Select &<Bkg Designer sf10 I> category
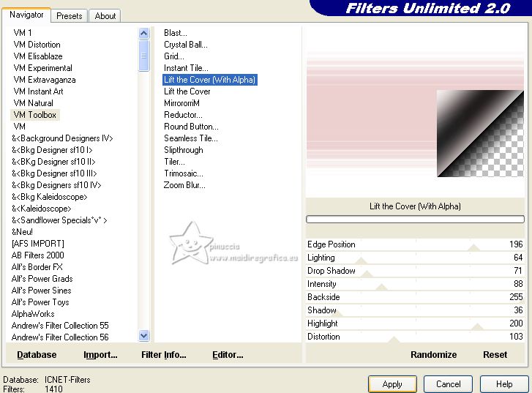The height and width of the screenshot is (393, 532). 52,150
